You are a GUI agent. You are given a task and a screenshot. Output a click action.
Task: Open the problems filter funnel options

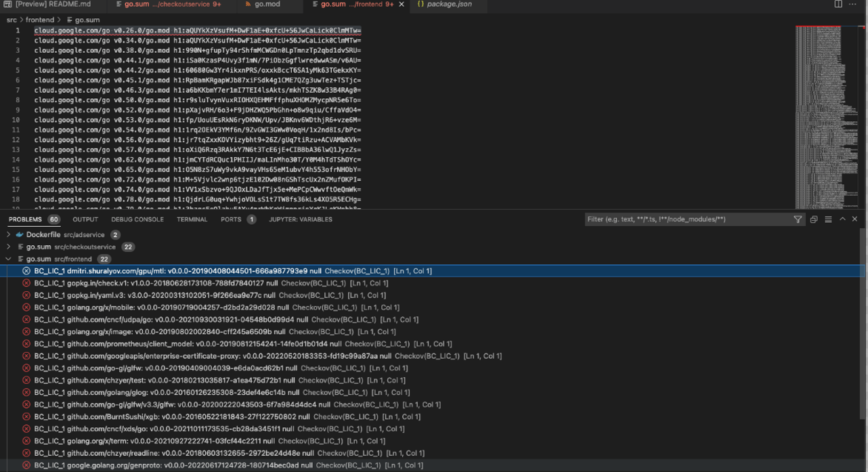coord(798,219)
